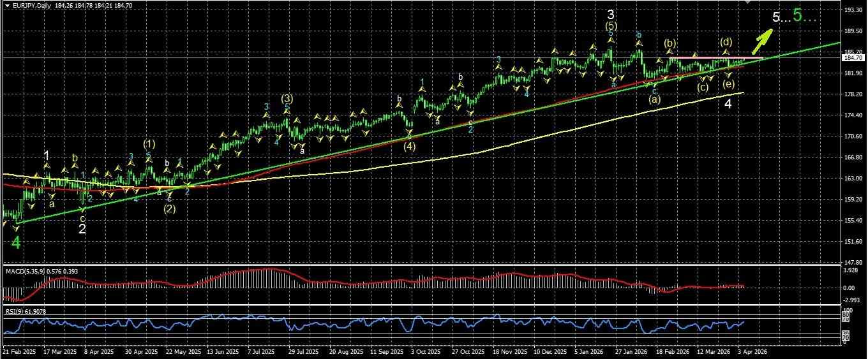Image resolution: width=868 pixels, height=359 pixels.
Task: Click the 178.20 price axis level
Action: click(x=854, y=94)
